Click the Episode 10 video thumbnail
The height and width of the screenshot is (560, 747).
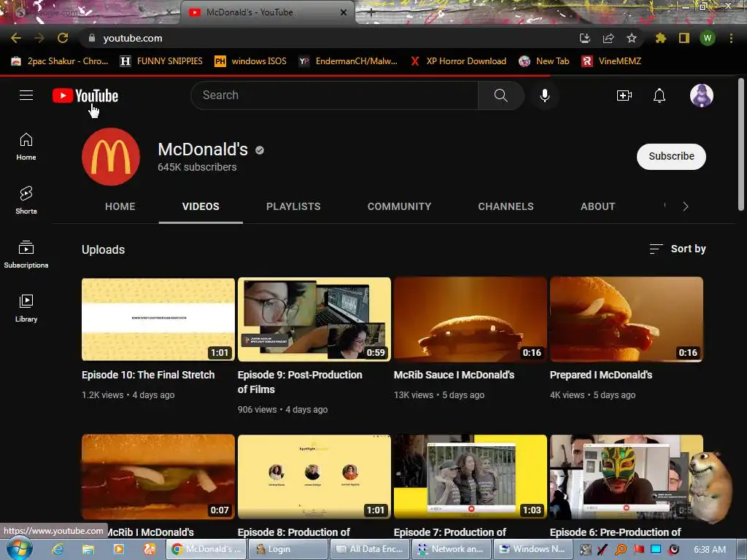coord(158,319)
